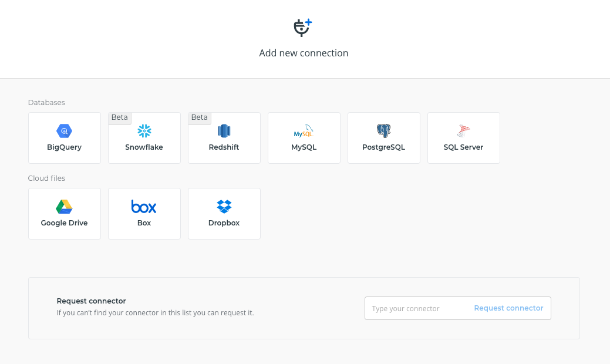Click the Cloud files section label
The width and height of the screenshot is (610, 364).
tap(46, 178)
